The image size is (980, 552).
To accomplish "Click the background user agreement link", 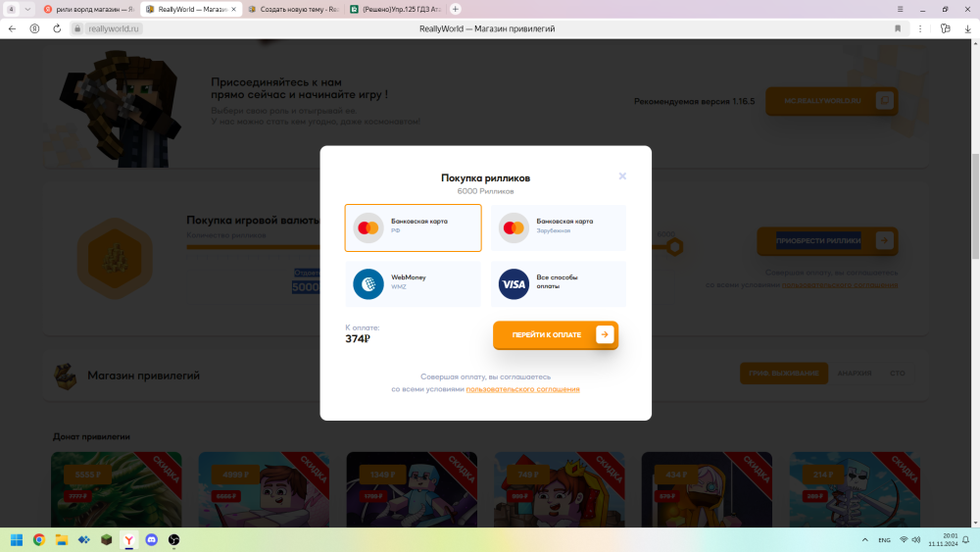I will [x=840, y=284].
